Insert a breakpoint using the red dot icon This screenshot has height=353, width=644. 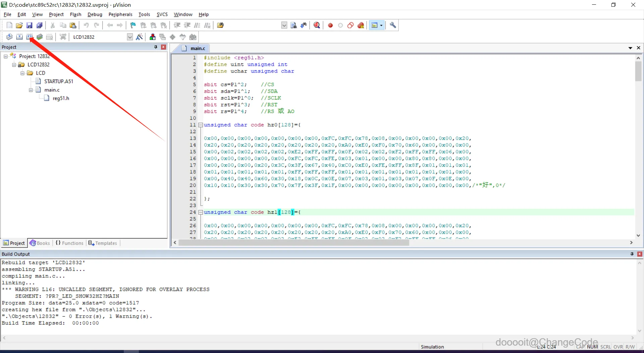tap(330, 25)
